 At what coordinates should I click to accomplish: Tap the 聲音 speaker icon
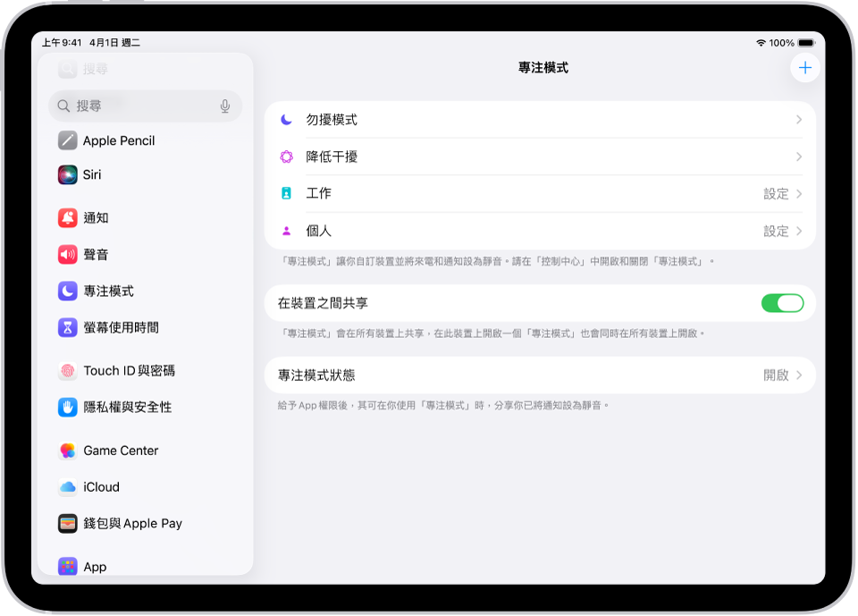pos(67,255)
